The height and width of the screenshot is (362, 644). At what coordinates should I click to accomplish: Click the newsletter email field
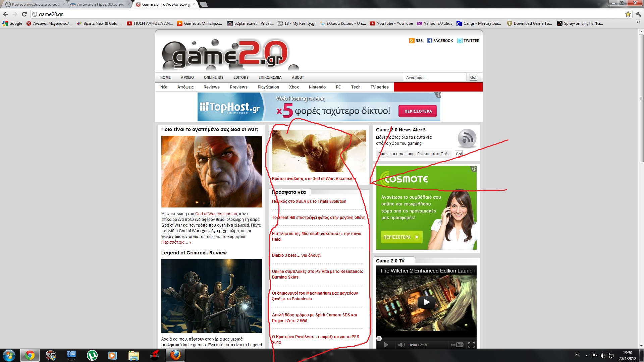[x=414, y=154]
